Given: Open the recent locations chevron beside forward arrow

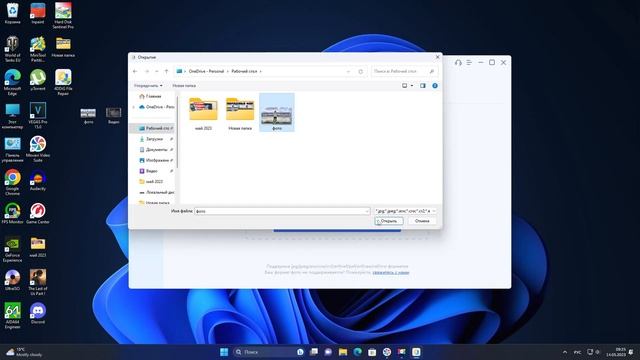Looking at the screenshot, I should coord(157,71).
